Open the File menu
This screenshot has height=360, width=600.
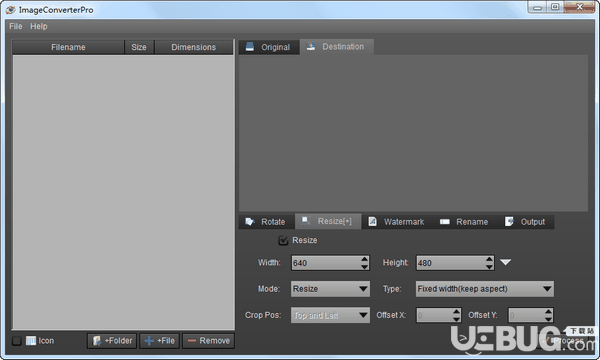tap(16, 26)
